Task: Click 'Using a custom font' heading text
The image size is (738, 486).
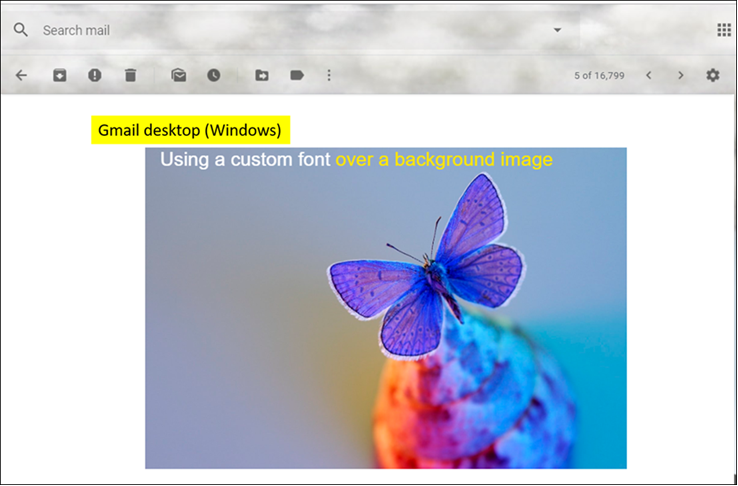Action: coord(245,160)
